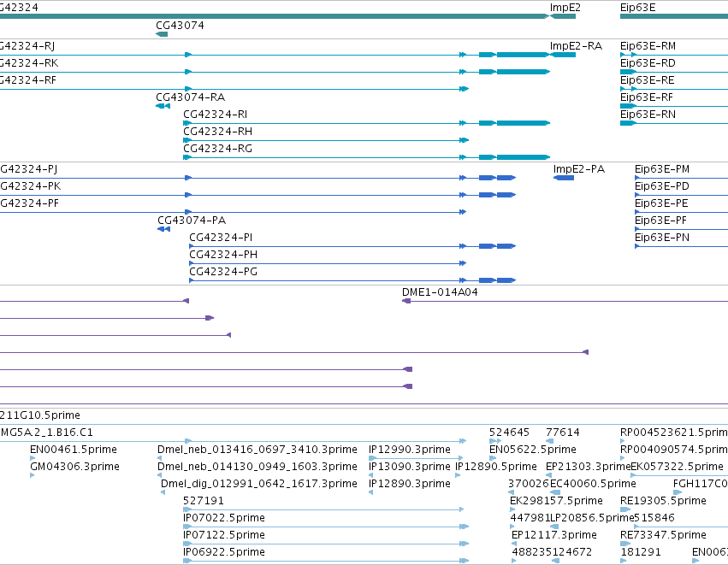Select protein Eip63E-PF label
728x565 pixels.
pos(660,221)
